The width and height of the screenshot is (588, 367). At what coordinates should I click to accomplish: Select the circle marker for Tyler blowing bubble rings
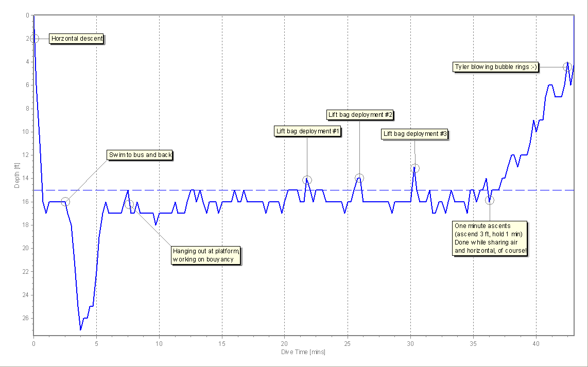click(567, 66)
